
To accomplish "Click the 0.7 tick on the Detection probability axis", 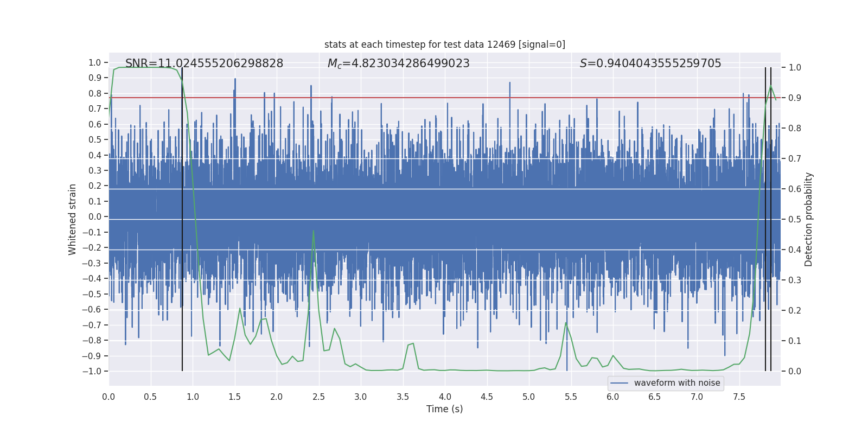I will 795,159.
